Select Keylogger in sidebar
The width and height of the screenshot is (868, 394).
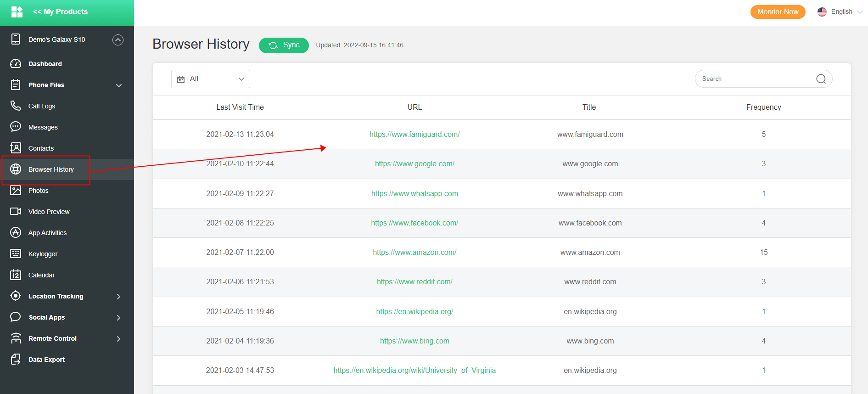(x=43, y=254)
